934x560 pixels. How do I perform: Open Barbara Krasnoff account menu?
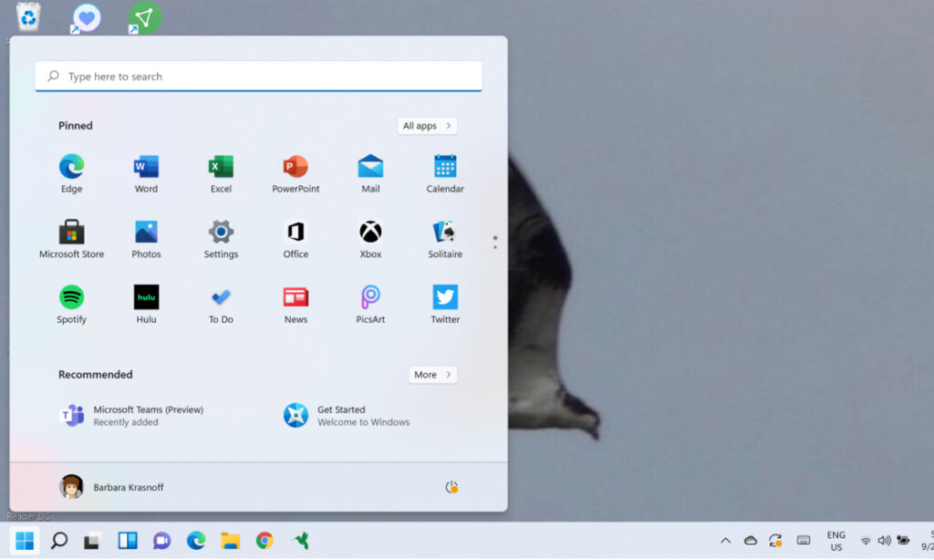pyautogui.click(x=111, y=487)
